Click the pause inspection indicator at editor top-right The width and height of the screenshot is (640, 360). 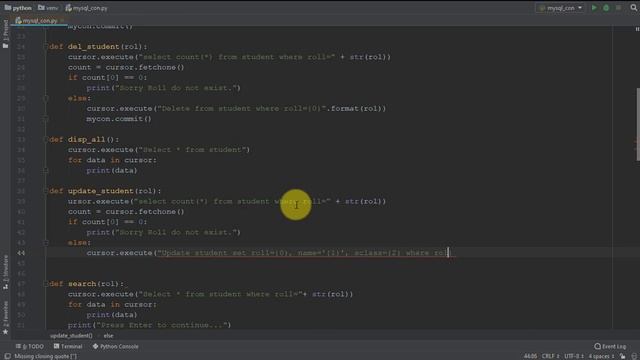point(637,29)
